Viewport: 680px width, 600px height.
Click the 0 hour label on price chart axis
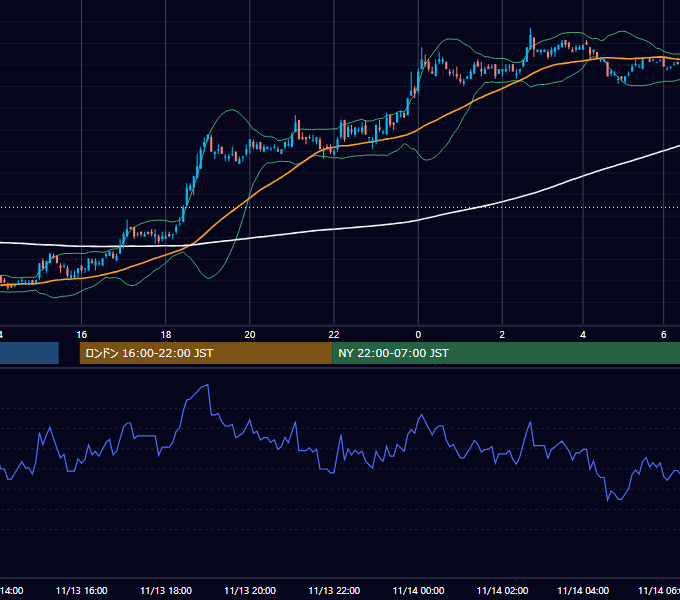point(418,335)
